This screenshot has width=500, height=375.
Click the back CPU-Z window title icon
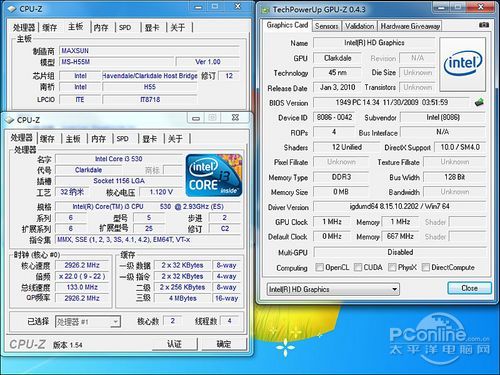[x=12, y=9]
